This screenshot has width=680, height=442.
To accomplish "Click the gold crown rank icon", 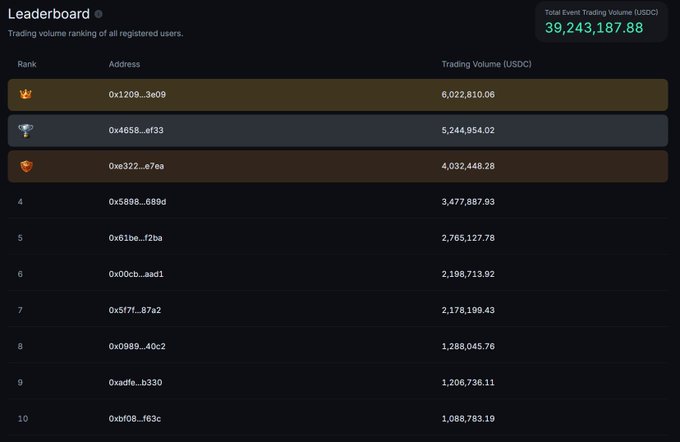I will tap(26, 94).
